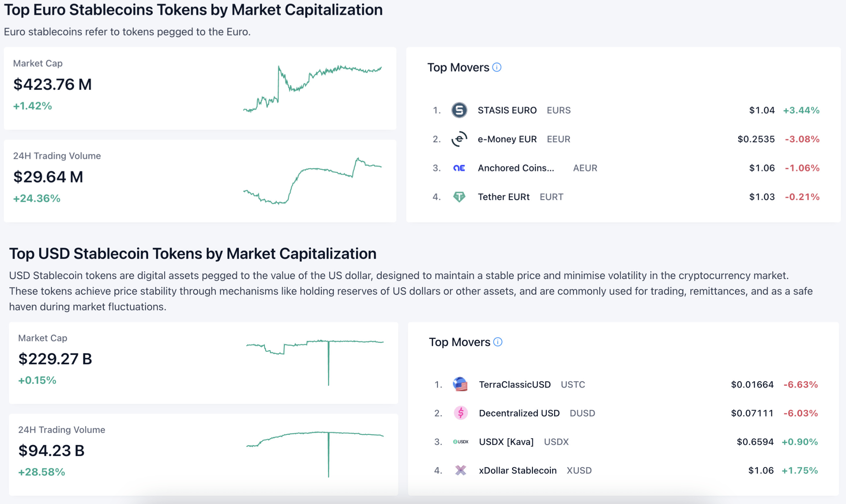Click the TerraClassicUSD flag icon
This screenshot has height=504, width=846.
(460, 384)
